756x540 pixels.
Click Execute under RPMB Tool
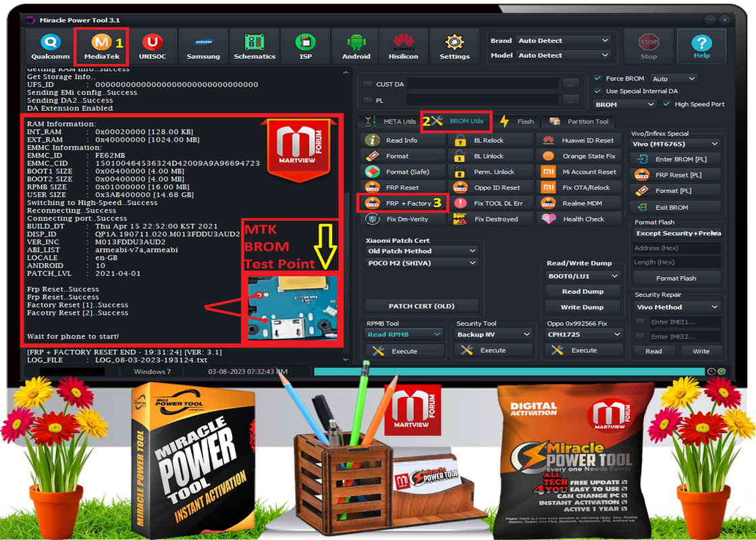[404, 351]
